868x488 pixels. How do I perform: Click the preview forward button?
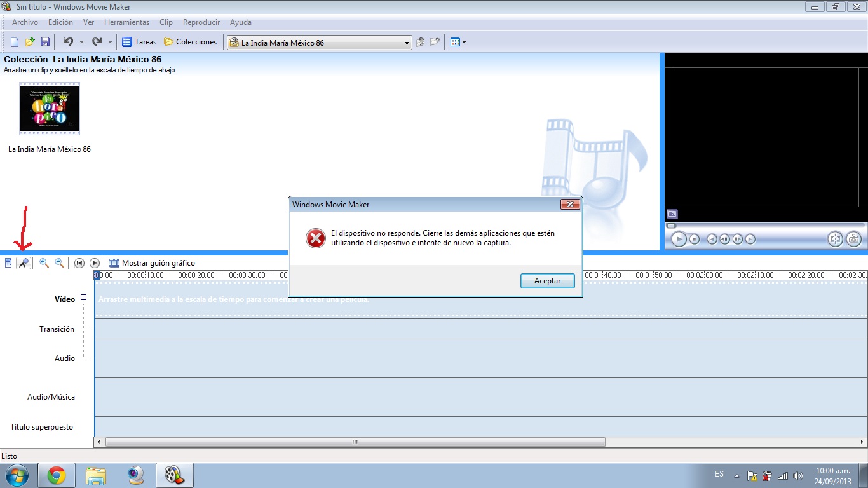tap(750, 239)
